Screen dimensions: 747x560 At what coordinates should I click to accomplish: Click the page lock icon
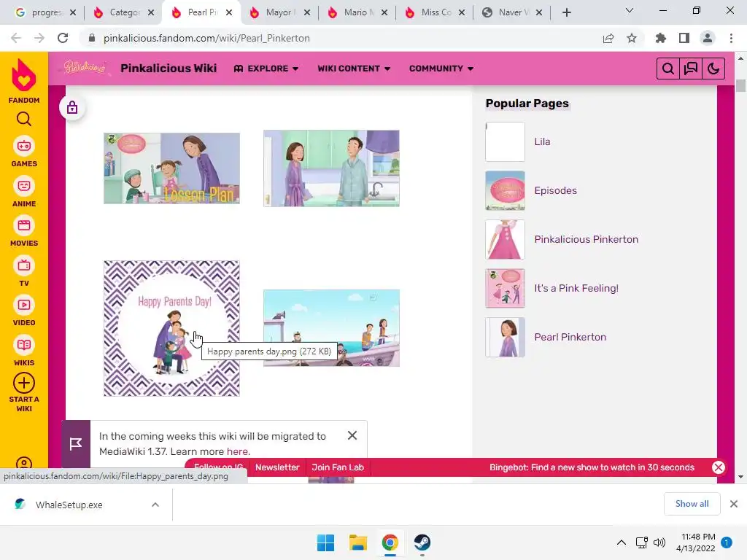click(x=72, y=108)
